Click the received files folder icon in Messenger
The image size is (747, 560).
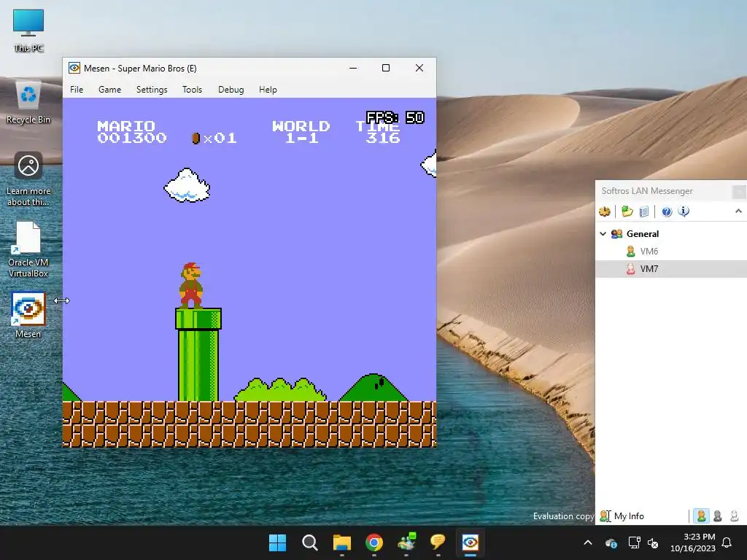coord(627,211)
